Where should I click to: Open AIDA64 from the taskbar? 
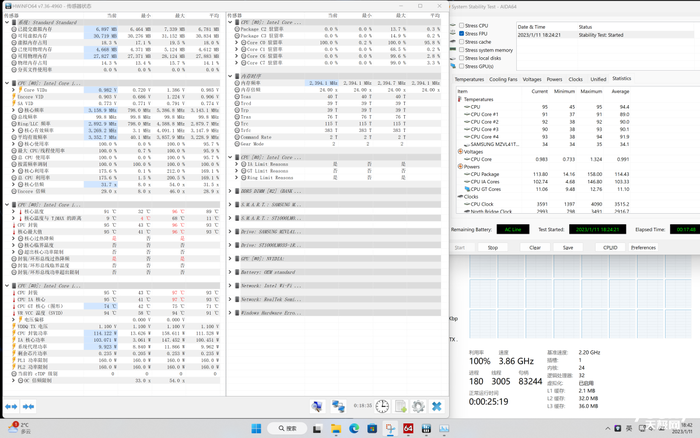coord(408,429)
